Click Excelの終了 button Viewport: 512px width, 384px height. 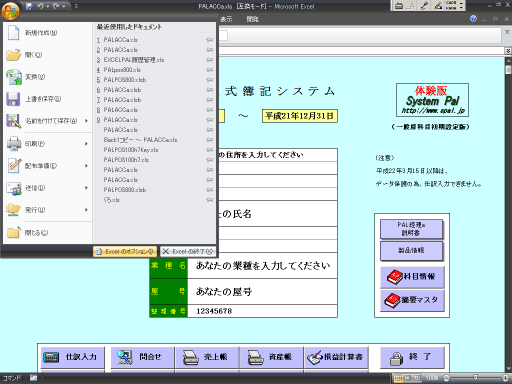[188, 251]
